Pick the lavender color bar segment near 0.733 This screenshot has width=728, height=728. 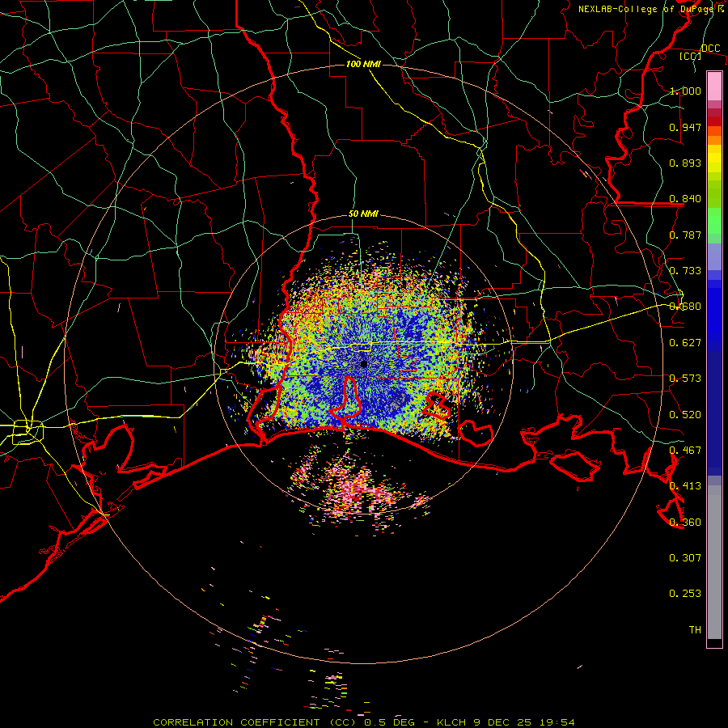point(714,256)
